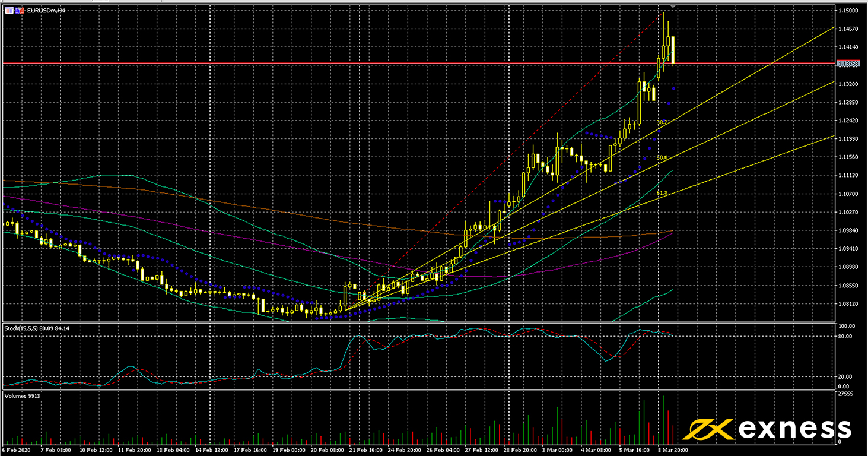Click the 21 Feb 16:00 time label
Viewport: 868px width, 456px height.
[x=366, y=450]
